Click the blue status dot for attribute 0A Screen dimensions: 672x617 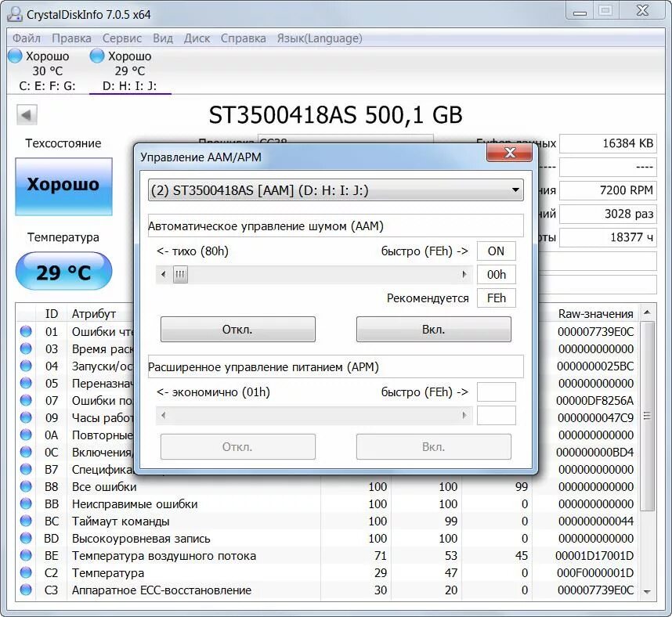click(x=26, y=435)
